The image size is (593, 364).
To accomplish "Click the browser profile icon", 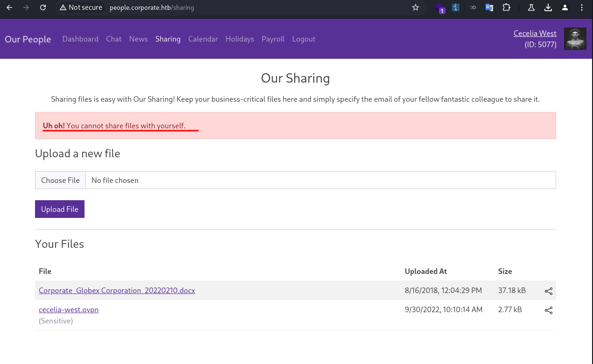I will tap(565, 7).
